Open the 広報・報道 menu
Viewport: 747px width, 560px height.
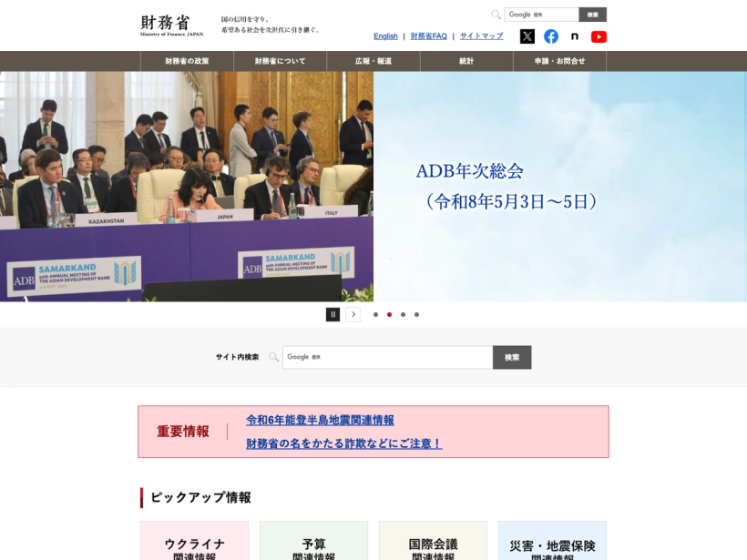(x=373, y=61)
